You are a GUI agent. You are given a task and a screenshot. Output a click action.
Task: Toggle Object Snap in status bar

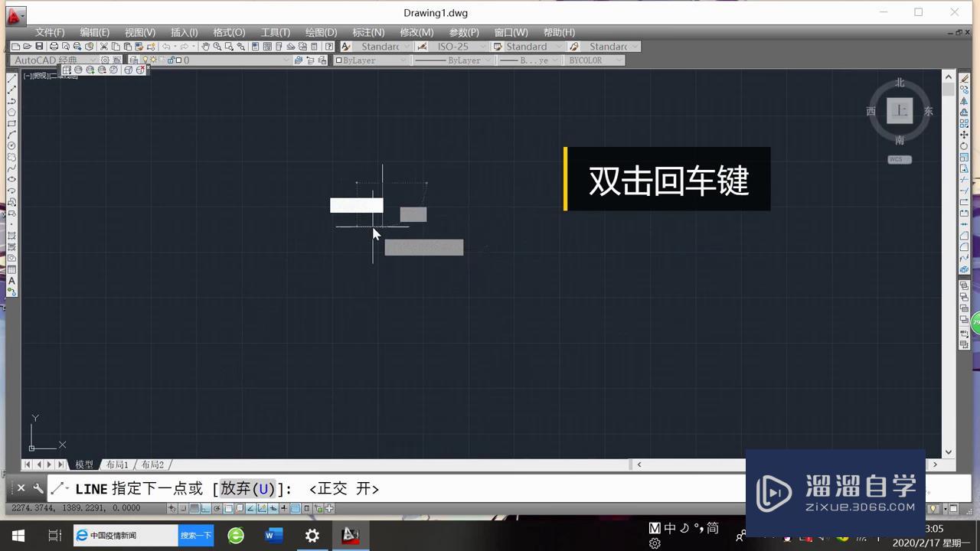[x=228, y=508]
